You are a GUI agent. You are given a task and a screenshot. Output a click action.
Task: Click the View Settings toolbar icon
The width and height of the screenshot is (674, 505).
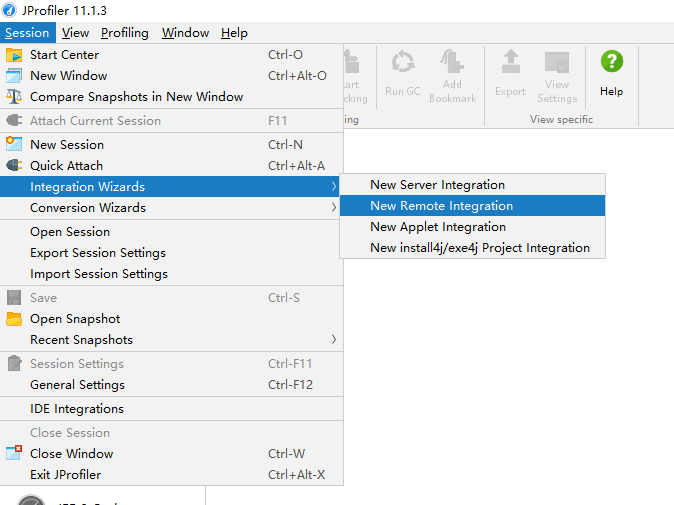[557, 62]
